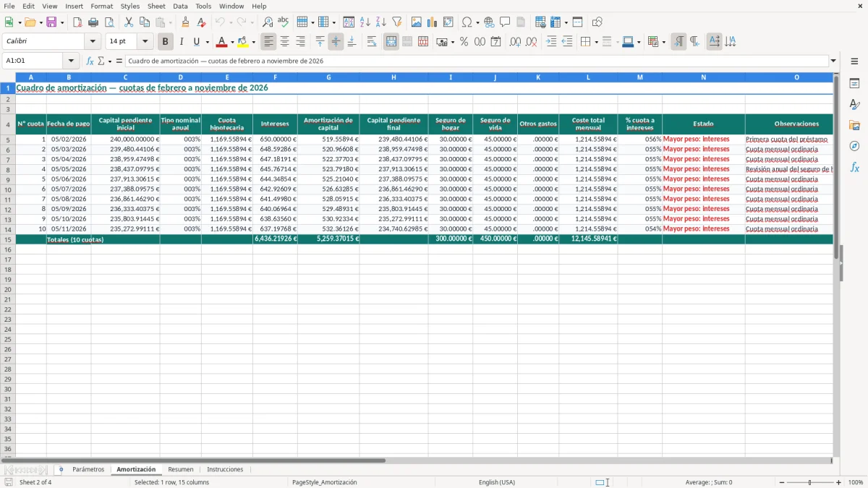This screenshot has width=868, height=488.
Task: Expand the Underline style dropdown arrow
Action: 207,42
